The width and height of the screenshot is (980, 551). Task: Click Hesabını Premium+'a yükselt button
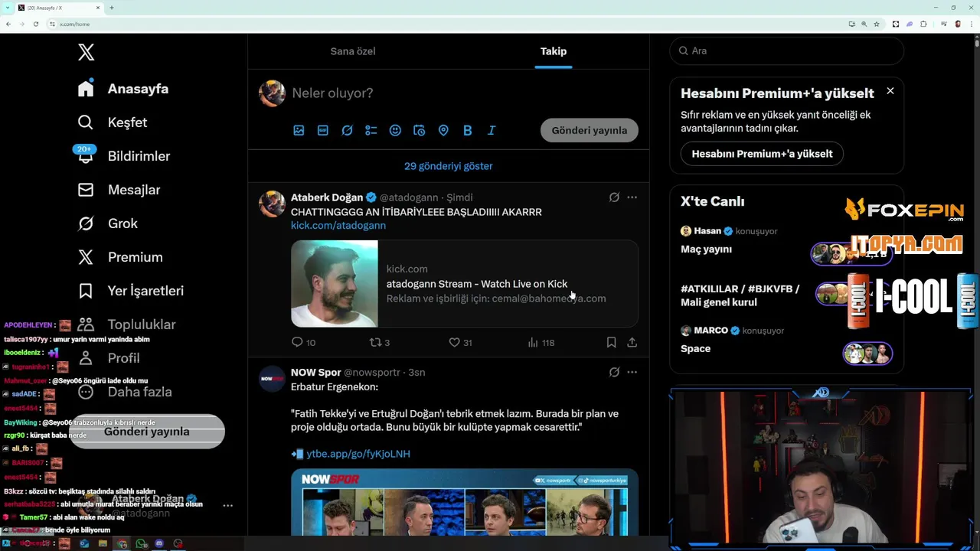tap(762, 154)
